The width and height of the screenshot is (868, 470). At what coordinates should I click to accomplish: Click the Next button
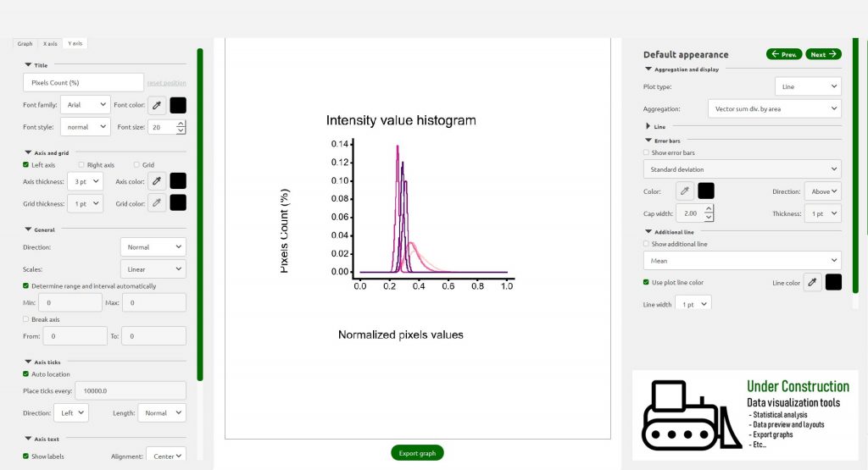tap(823, 54)
